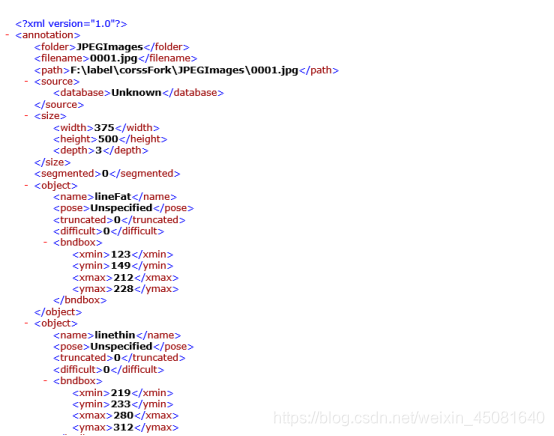This screenshot has height=436, width=554.
Task: Select the ymax 312 line
Action: [125, 427]
